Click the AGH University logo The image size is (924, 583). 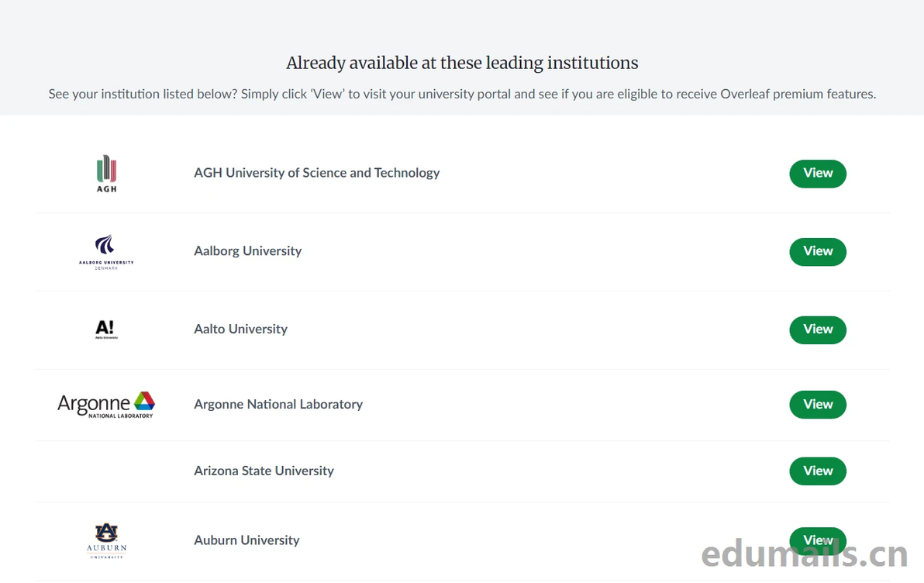tap(106, 174)
